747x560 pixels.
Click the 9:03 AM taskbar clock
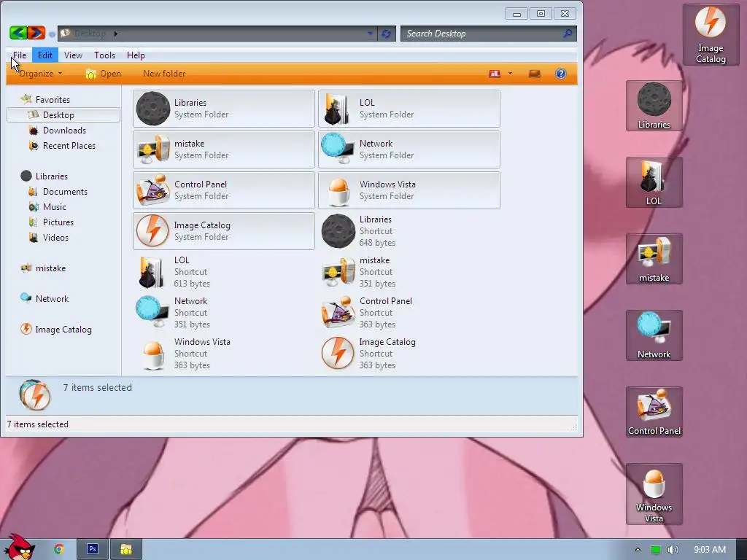pyautogui.click(x=710, y=550)
